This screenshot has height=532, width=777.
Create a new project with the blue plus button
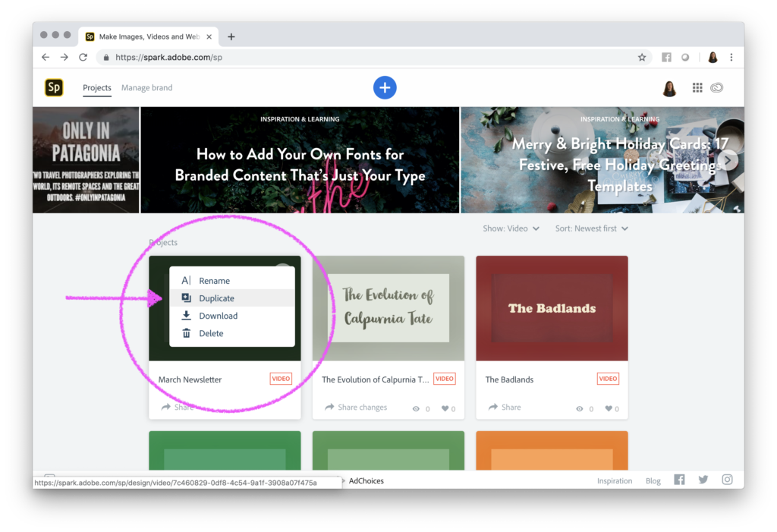coord(385,87)
